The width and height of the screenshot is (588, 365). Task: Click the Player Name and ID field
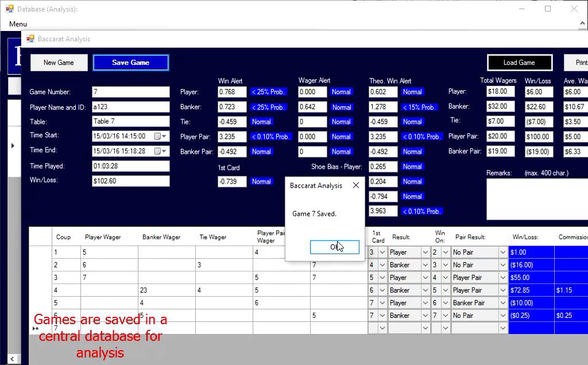click(x=131, y=107)
